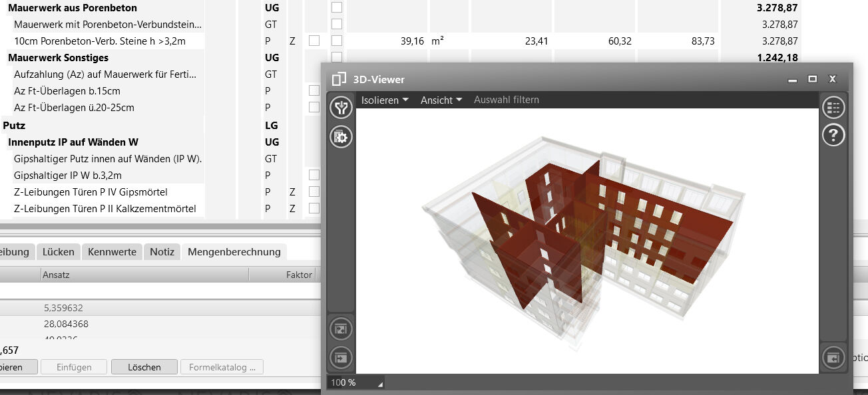Switch to the Kennwerte tab
The height and width of the screenshot is (395, 868).
click(112, 252)
